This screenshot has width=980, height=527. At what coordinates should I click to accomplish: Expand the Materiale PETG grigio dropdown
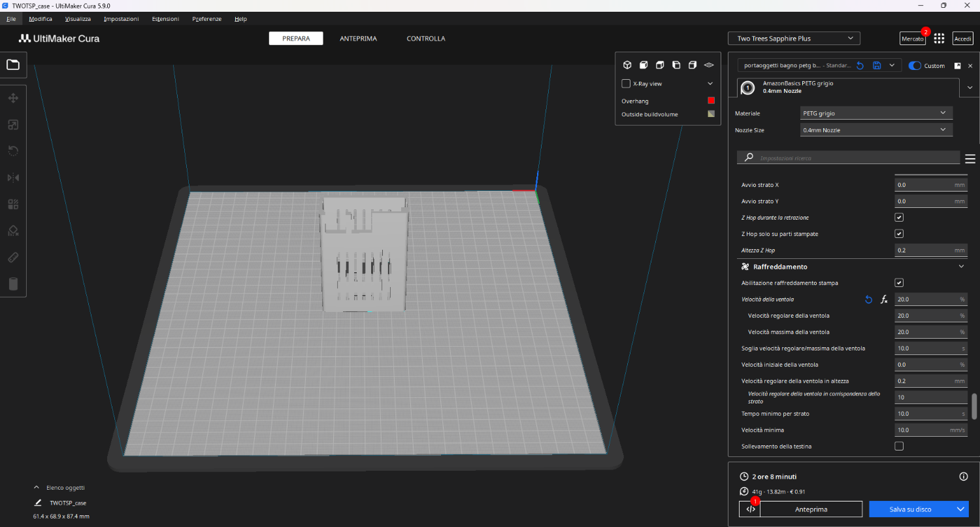[876, 113]
